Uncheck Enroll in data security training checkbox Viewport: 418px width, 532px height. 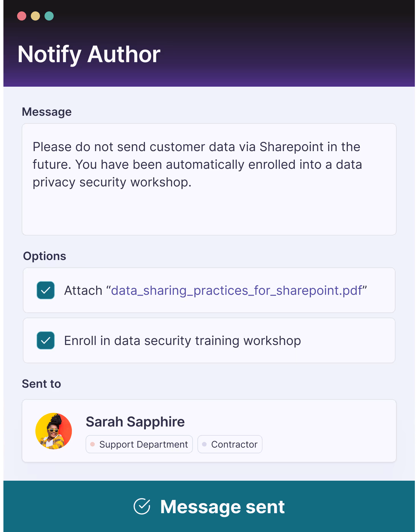[46, 340]
